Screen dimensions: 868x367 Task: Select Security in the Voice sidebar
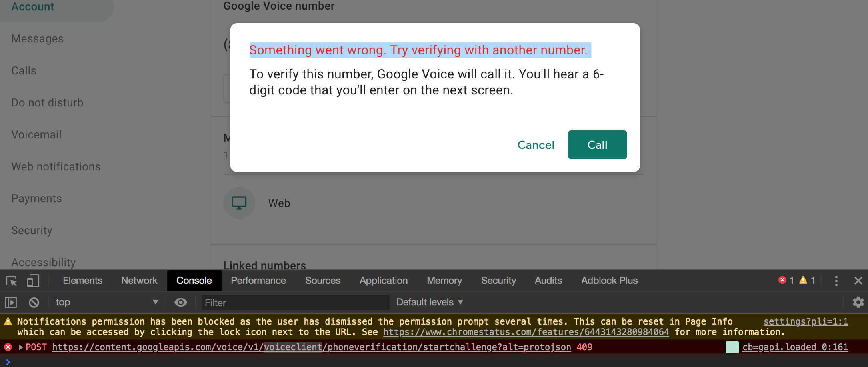pyautogui.click(x=32, y=231)
